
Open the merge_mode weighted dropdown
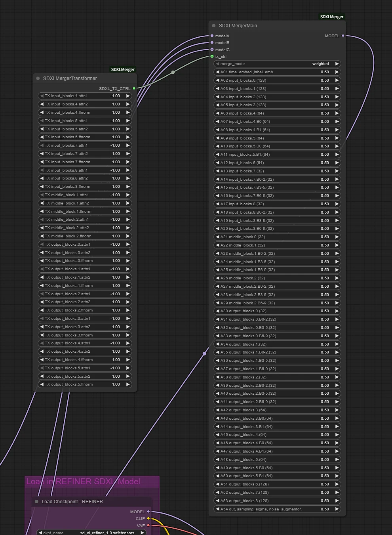click(277, 64)
